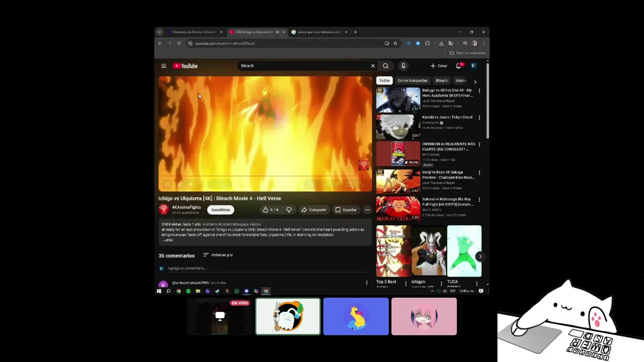
Task: Open options for Sukuna vs Mahoraga video
Action: tap(479, 200)
